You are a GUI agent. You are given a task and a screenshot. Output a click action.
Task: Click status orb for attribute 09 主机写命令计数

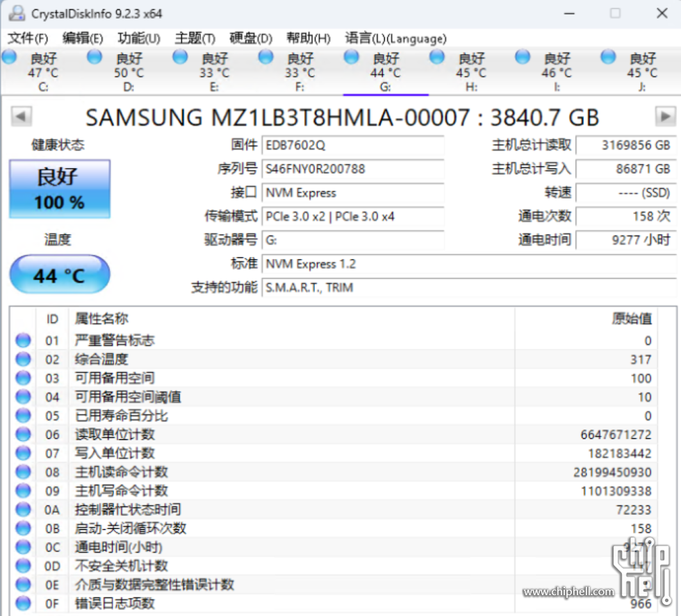pyautogui.click(x=23, y=491)
